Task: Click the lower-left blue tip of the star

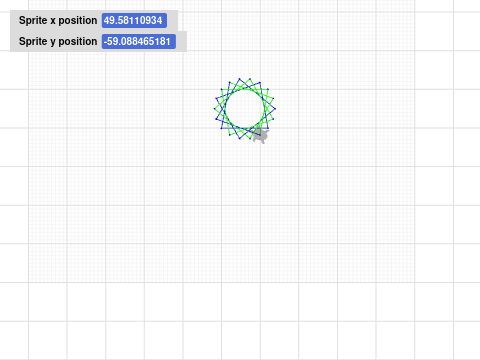Action: (216, 119)
